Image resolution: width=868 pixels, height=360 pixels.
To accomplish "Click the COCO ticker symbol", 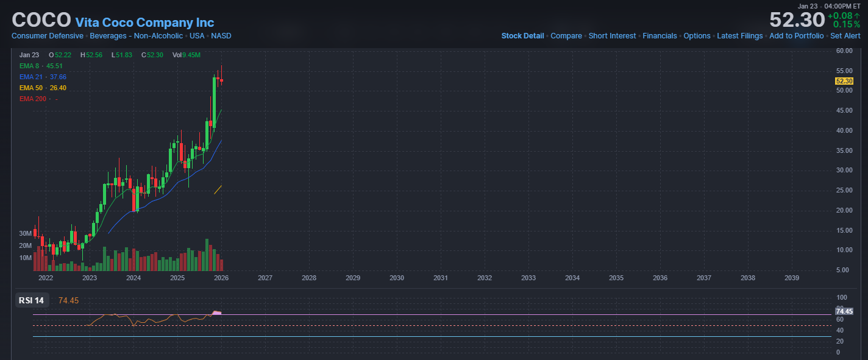I will [41, 20].
